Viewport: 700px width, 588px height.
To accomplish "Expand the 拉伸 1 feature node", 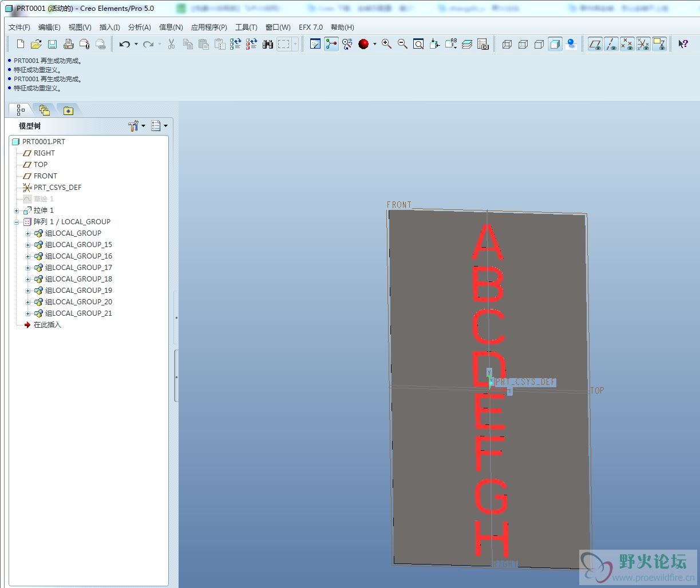I will [x=17, y=210].
